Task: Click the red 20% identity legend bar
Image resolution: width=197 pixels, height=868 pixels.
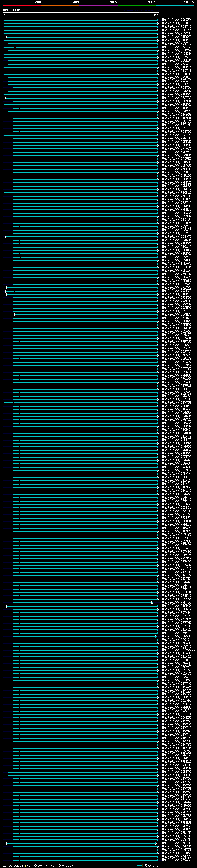Action: [x=22, y=6]
